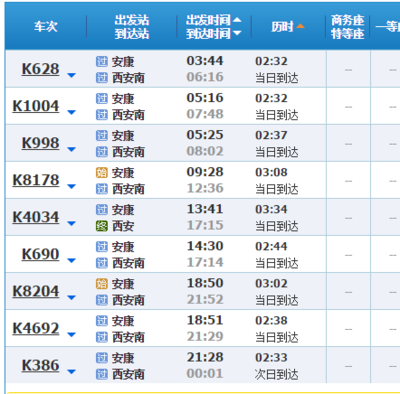Sort by 出发时间 ascending arrow
400x394 pixels.
[237, 20]
